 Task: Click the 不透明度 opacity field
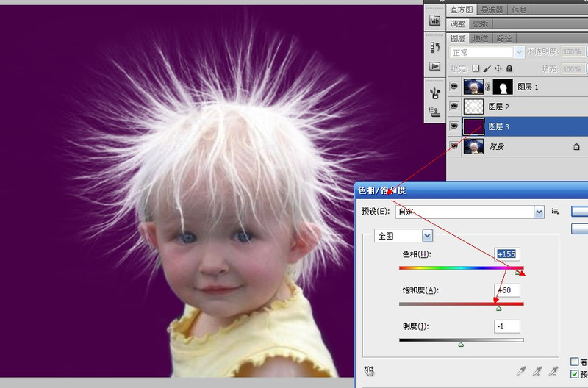pyautogui.click(x=573, y=51)
